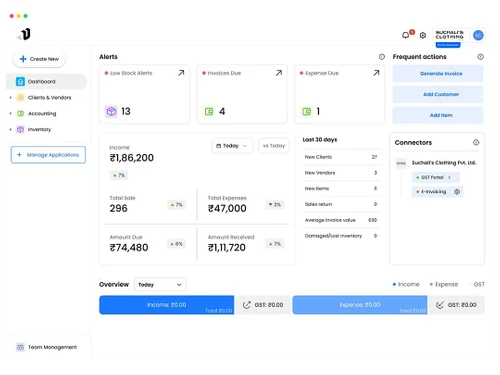
Task: Click the New Clients row
Action: tap(341, 157)
